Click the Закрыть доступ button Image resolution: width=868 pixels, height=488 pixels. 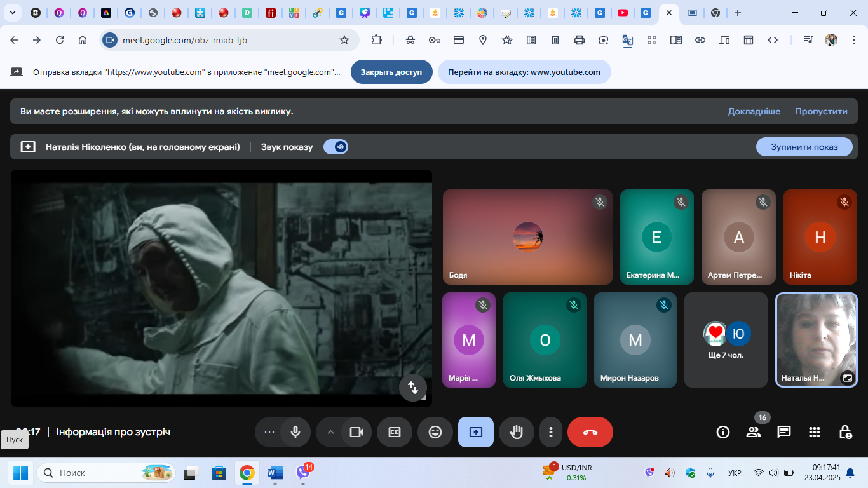[391, 72]
